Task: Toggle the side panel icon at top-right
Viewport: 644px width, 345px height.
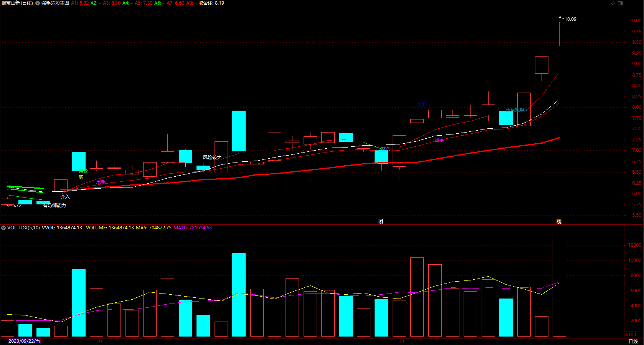Action: pyautogui.click(x=620, y=3)
